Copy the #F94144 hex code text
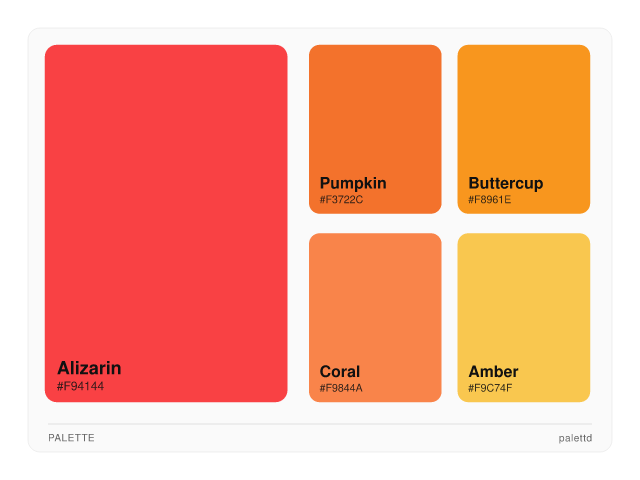The image size is (640, 480). 80,386
